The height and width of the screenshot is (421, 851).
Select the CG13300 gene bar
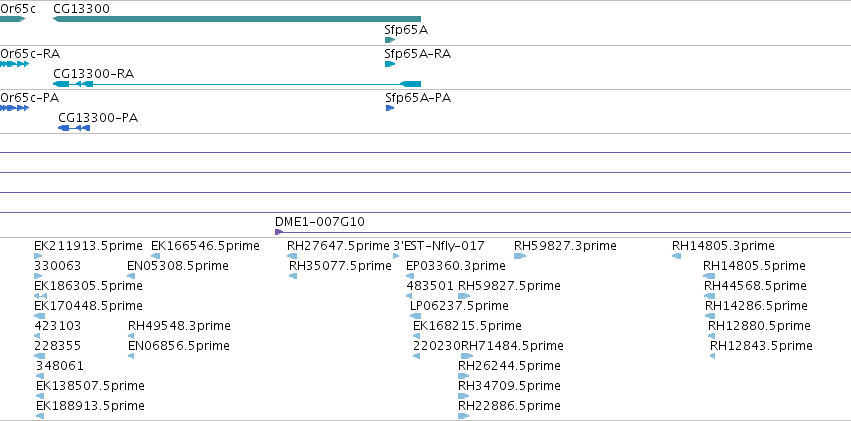pos(237,19)
